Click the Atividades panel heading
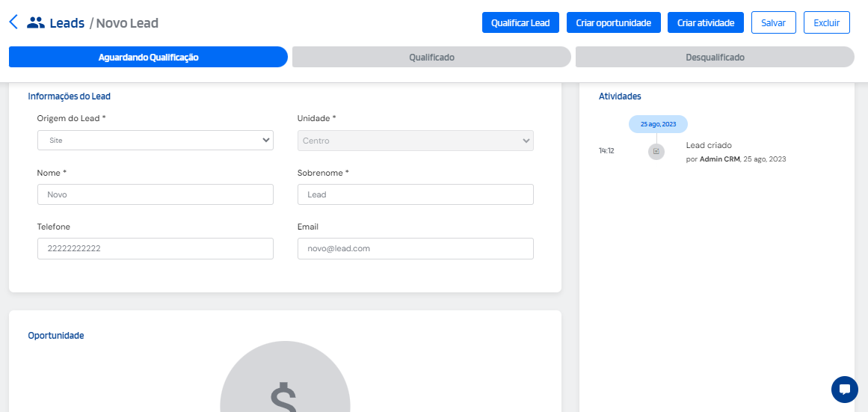Screen dimensions: 868x412 click(x=620, y=96)
